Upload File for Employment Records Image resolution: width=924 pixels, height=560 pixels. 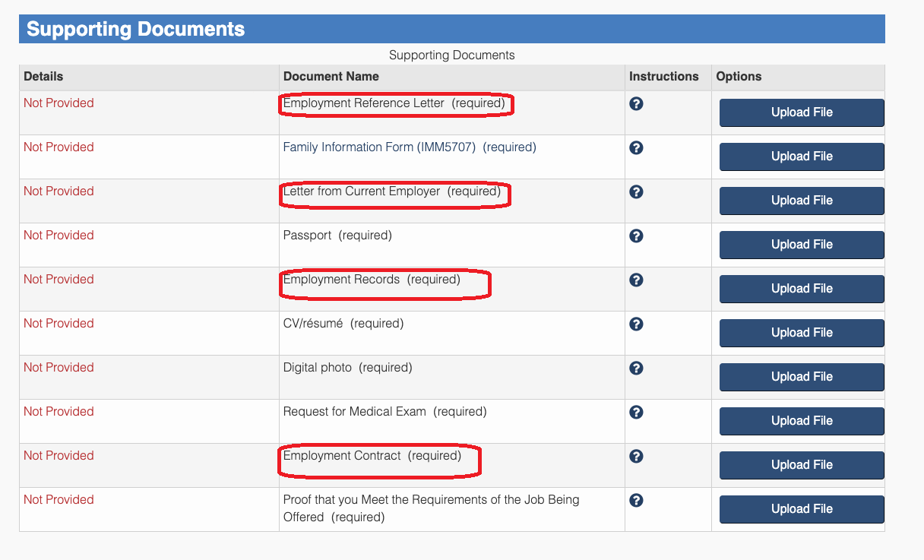(x=802, y=289)
